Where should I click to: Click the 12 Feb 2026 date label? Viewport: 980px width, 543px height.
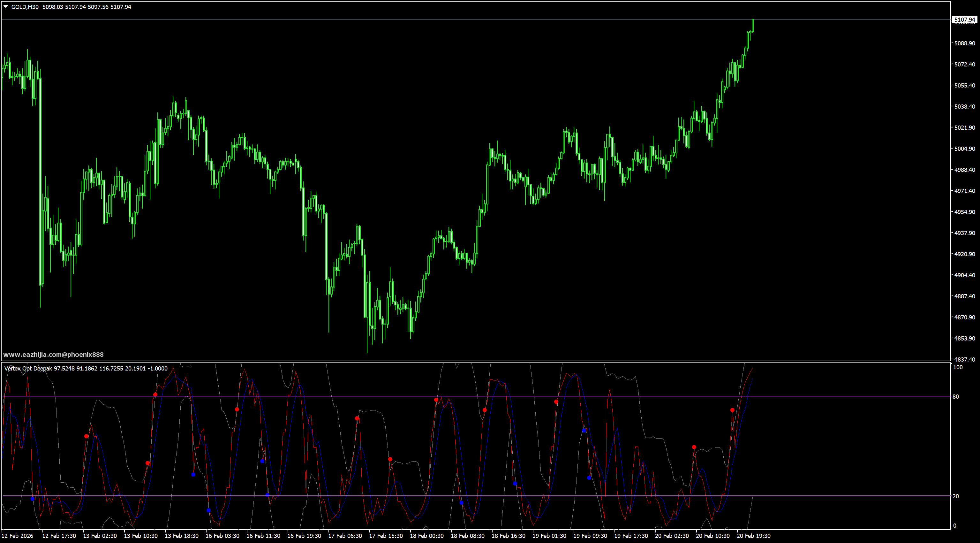(x=18, y=536)
